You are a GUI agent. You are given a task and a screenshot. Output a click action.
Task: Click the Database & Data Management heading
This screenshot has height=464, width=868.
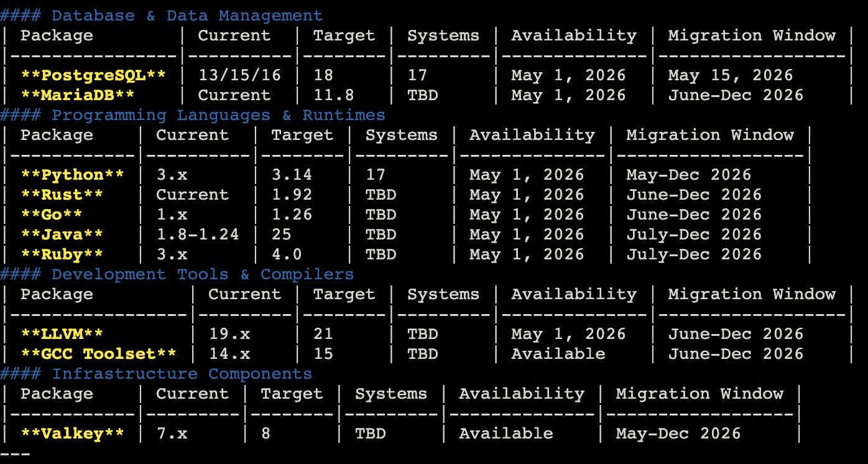coord(187,16)
